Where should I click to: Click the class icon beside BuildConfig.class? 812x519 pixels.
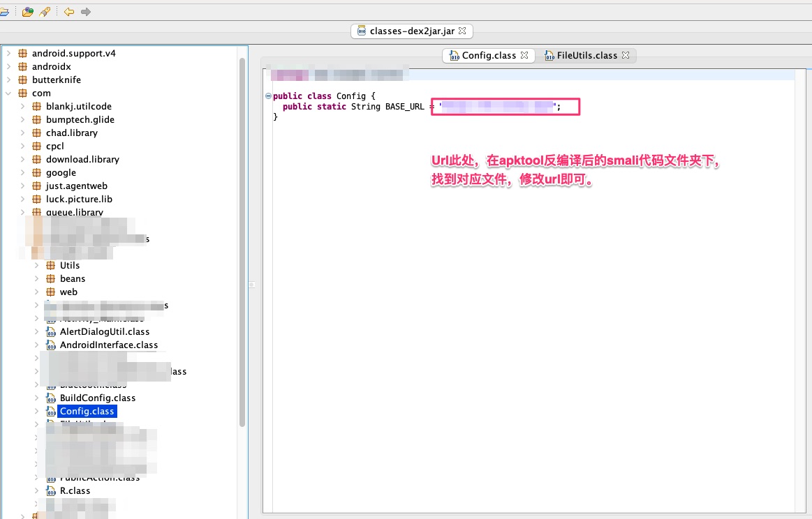51,398
